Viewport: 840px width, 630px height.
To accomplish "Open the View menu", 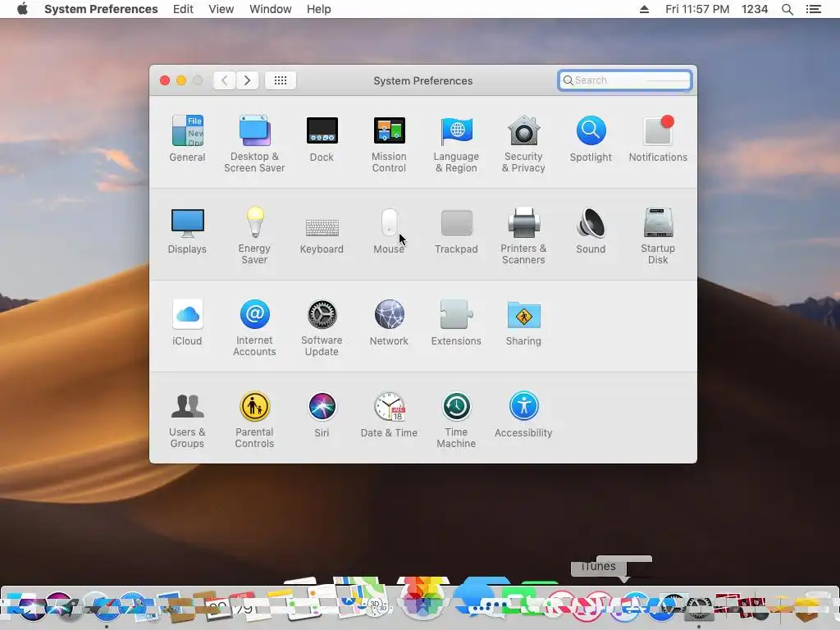I will pos(221,9).
